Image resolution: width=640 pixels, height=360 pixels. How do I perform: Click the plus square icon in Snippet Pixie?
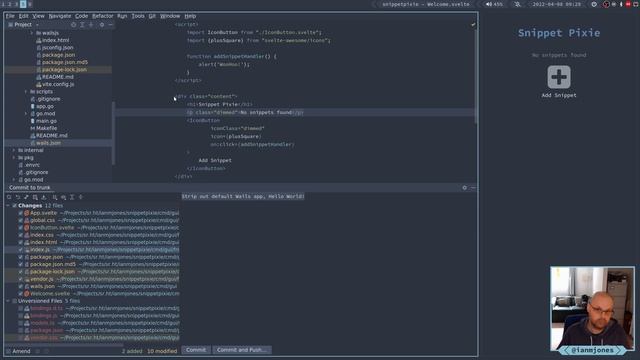(559, 77)
